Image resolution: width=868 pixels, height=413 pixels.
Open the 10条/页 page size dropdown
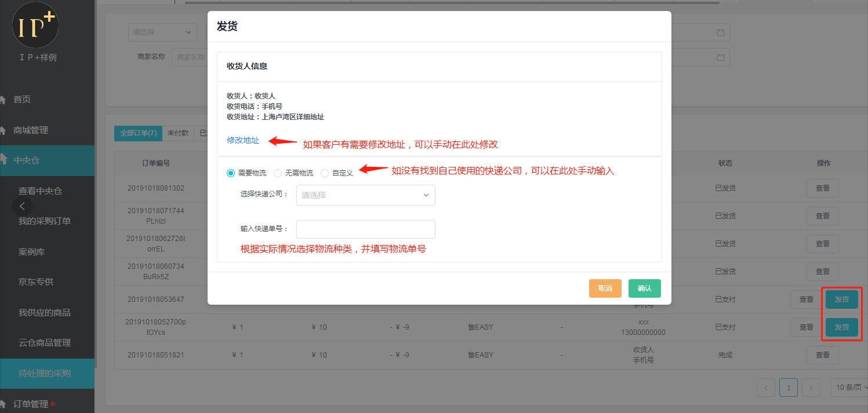(x=849, y=388)
